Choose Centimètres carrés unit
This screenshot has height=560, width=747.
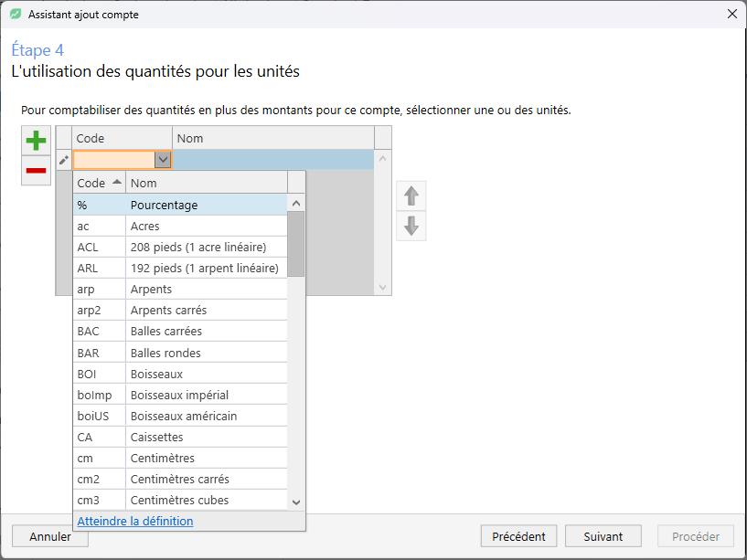[x=180, y=479]
